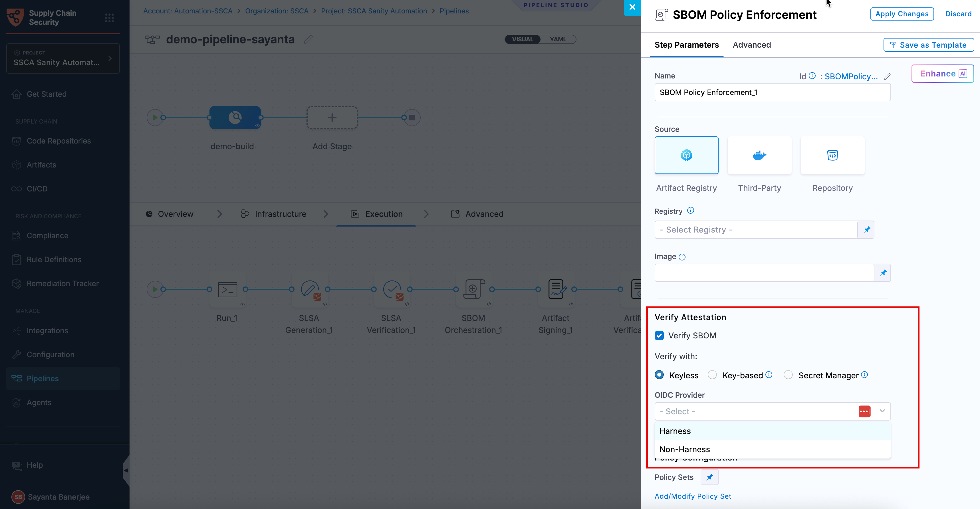Select the SLSA Verification_1 step icon
980x509 pixels.
pos(392,290)
